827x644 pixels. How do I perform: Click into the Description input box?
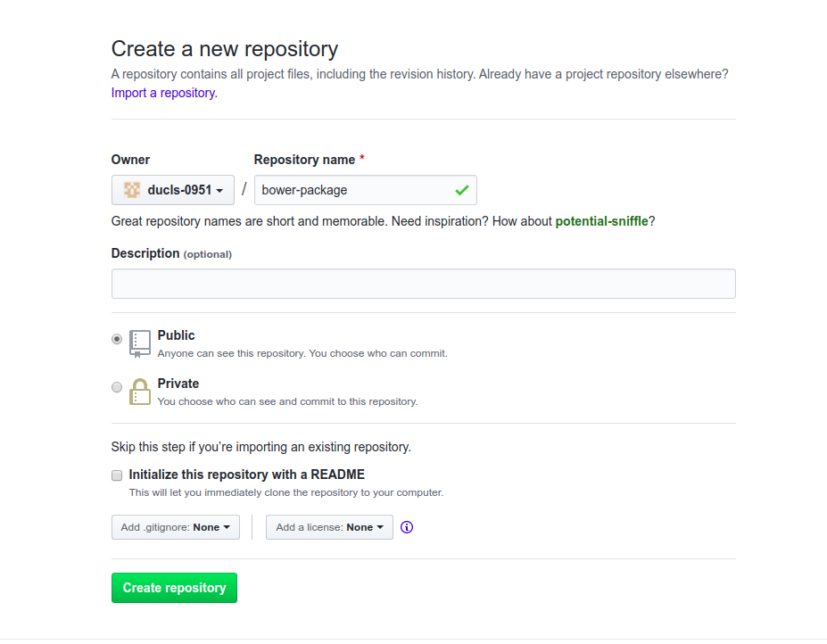click(x=423, y=284)
